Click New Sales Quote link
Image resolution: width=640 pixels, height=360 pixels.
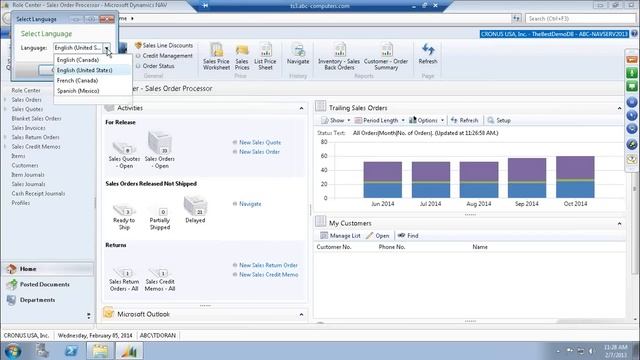point(260,142)
